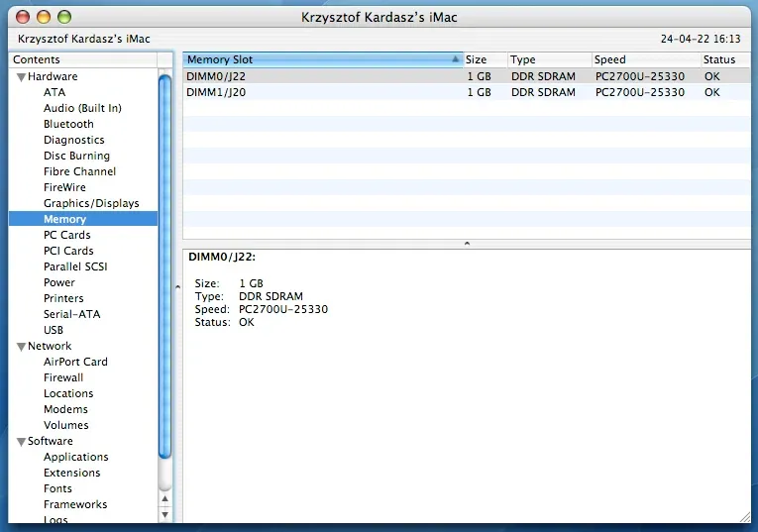
Task: Click PC2700U-25330 speed in DIMM1/J20 row
Action: [639, 92]
